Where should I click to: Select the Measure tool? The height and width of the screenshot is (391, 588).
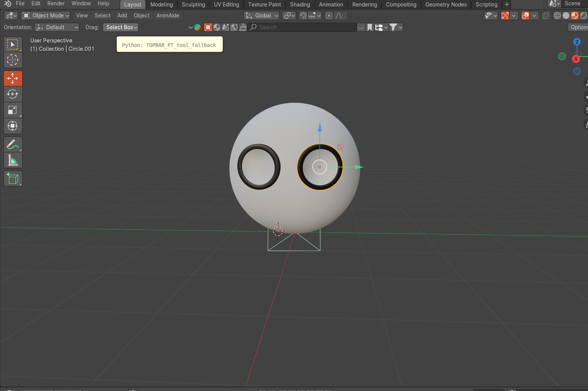[13, 160]
